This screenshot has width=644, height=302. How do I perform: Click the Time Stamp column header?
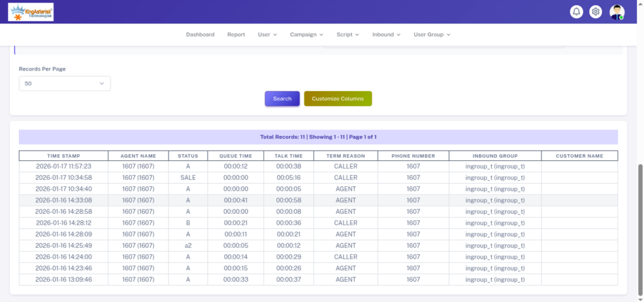point(64,156)
